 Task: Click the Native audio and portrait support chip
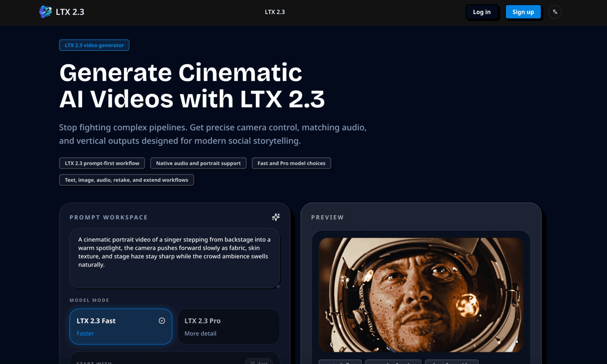[x=198, y=163]
